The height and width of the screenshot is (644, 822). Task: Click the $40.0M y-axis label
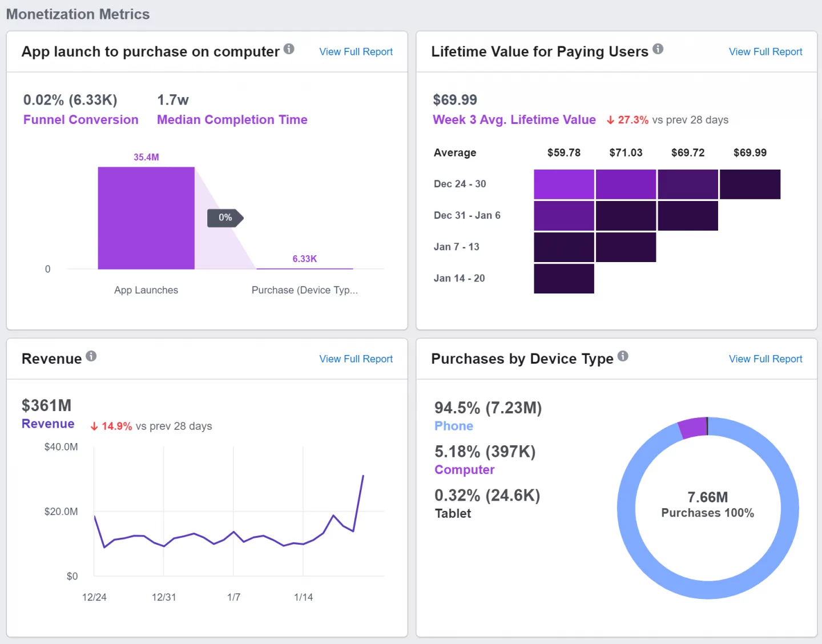(x=61, y=447)
